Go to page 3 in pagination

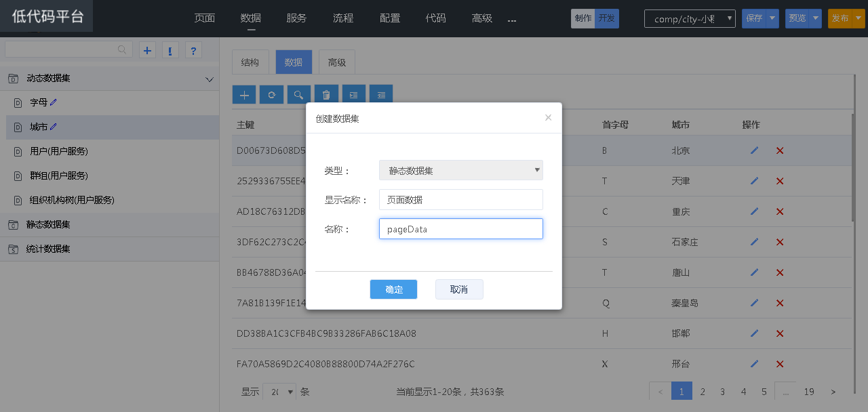click(x=723, y=392)
